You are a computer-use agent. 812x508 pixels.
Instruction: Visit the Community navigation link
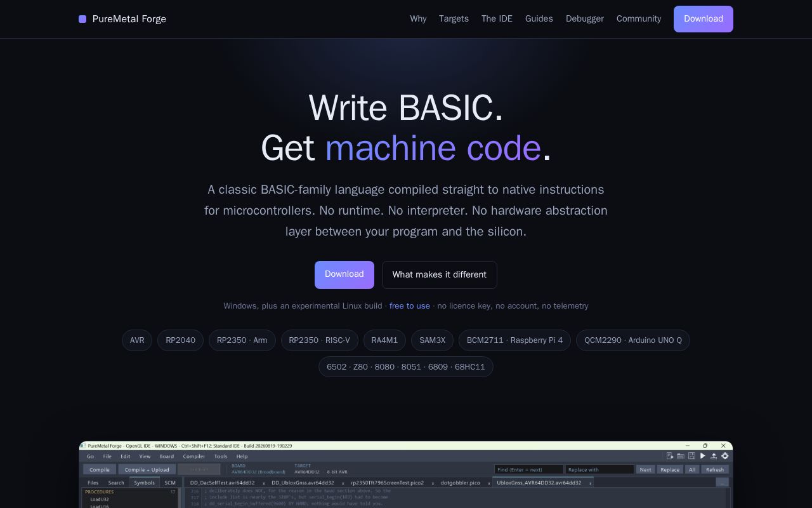(x=639, y=19)
